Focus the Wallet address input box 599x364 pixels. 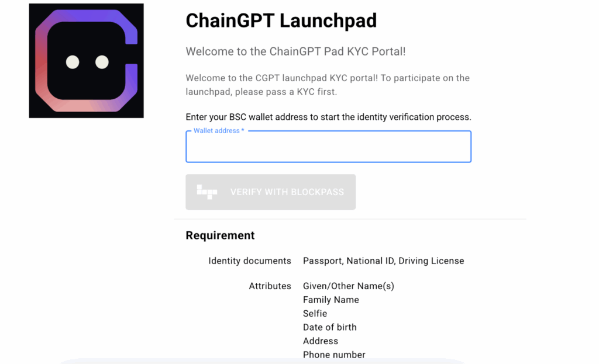tap(328, 147)
